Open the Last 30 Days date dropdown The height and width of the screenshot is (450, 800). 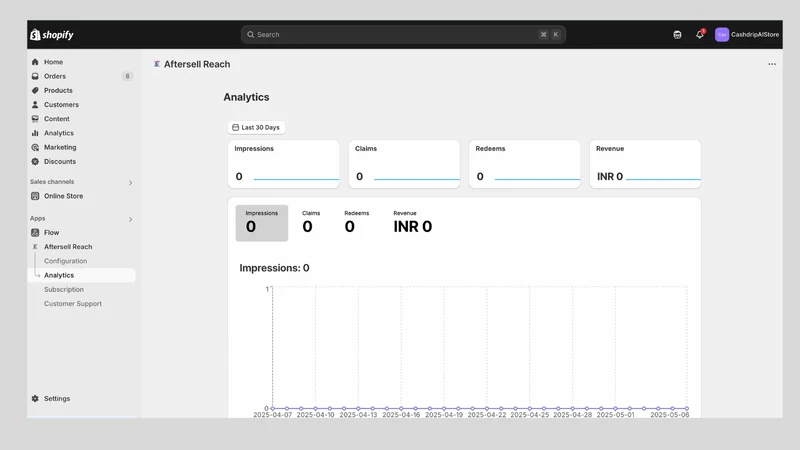pyautogui.click(x=256, y=128)
